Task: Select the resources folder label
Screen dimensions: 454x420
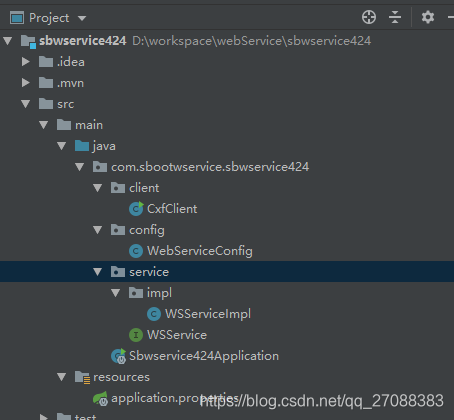Action: click(x=121, y=377)
